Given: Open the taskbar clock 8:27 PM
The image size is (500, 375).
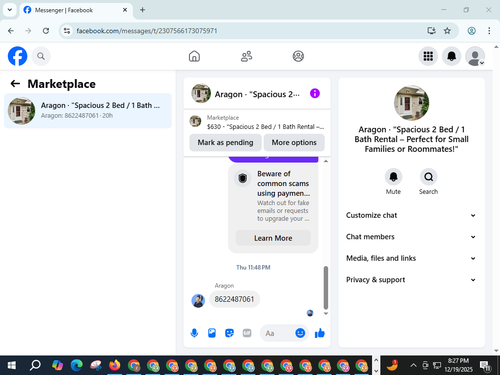Looking at the screenshot, I should tap(458, 365).
